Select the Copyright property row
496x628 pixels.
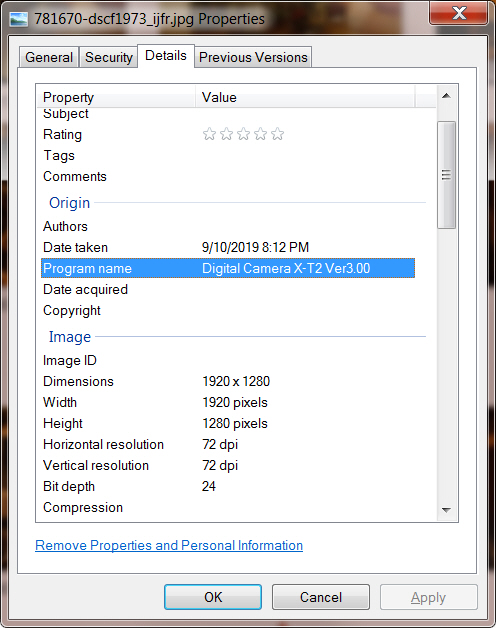(x=228, y=310)
